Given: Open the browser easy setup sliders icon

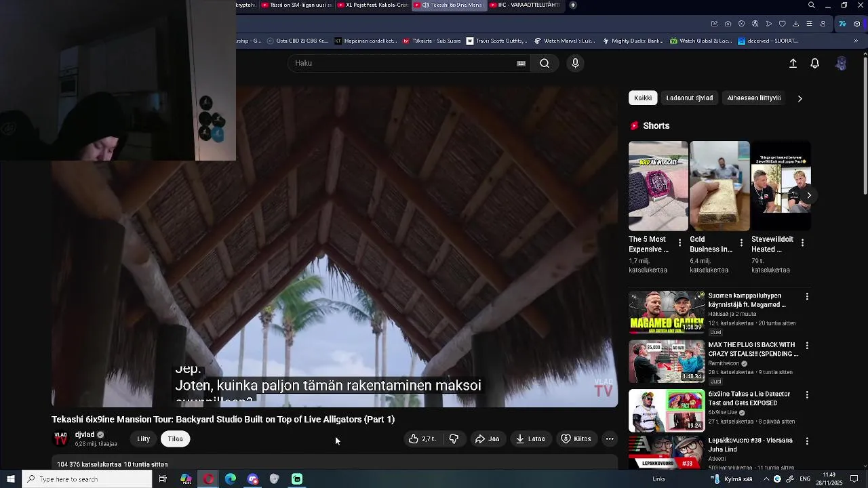Looking at the screenshot, I should [809, 24].
